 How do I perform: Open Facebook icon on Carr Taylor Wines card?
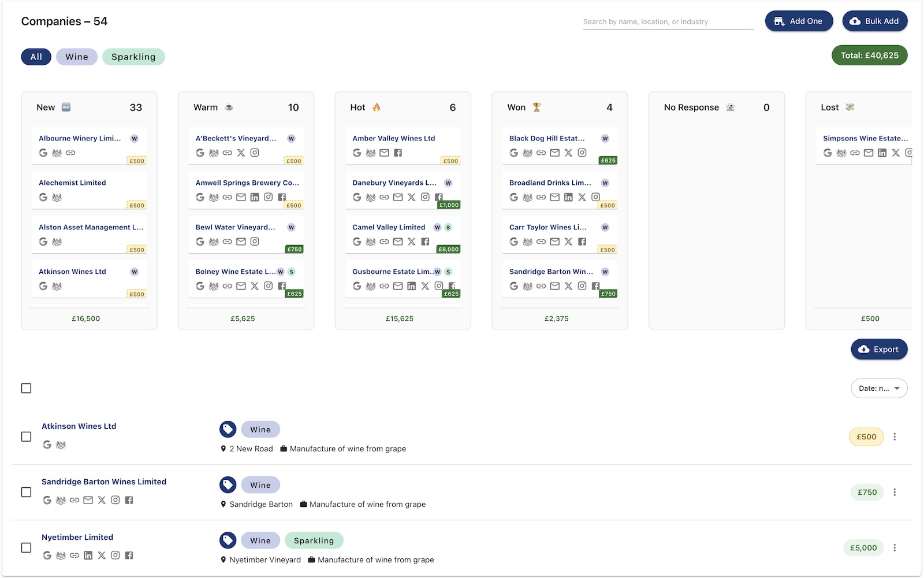click(x=582, y=242)
